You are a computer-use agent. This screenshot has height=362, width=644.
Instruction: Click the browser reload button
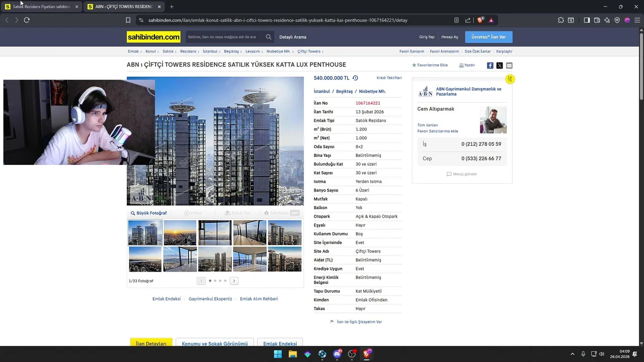pos(27,20)
